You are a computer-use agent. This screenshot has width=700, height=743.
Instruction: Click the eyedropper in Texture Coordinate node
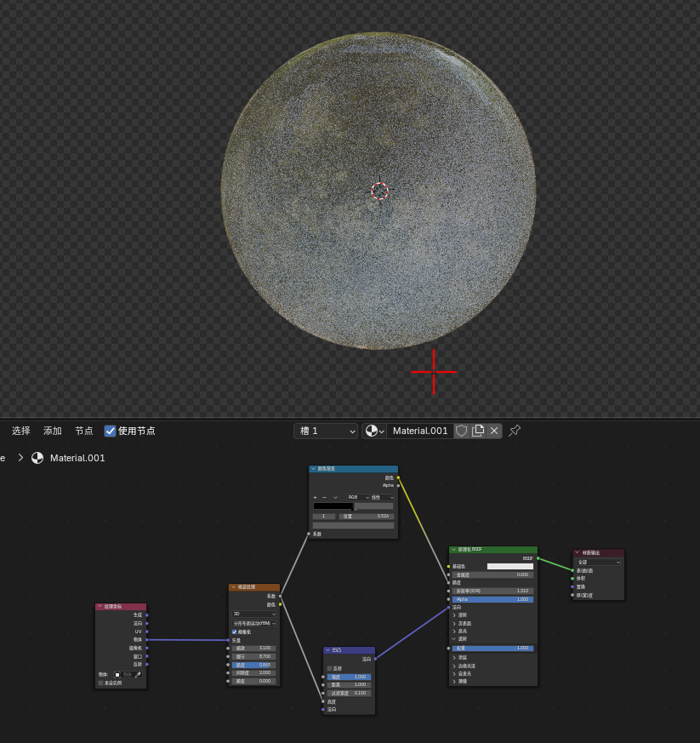pos(139,675)
